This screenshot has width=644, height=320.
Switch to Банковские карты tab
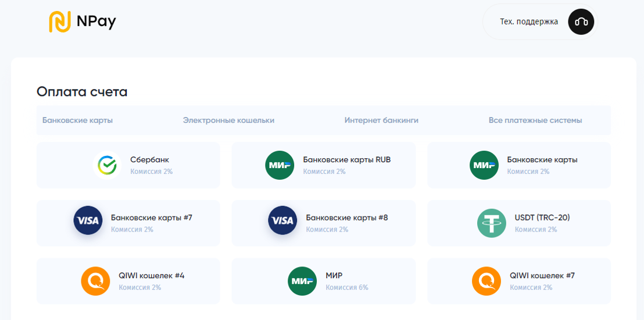click(x=78, y=120)
